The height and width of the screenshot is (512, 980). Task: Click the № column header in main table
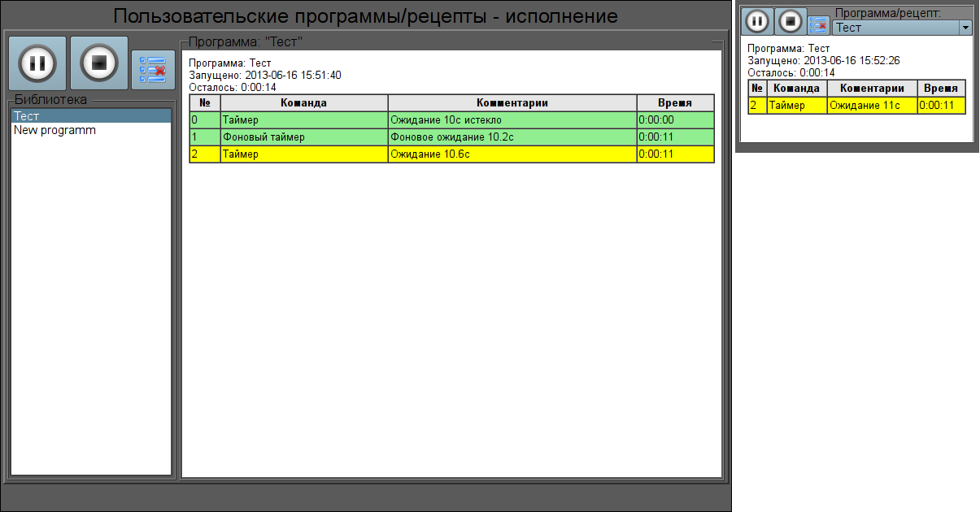click(204, 103)
